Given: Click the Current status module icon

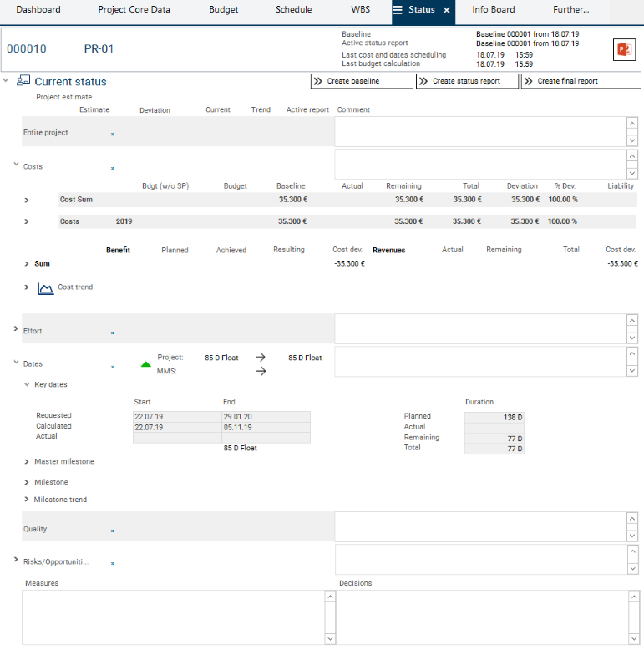Looking at the screenshot, I should (23, 81).
